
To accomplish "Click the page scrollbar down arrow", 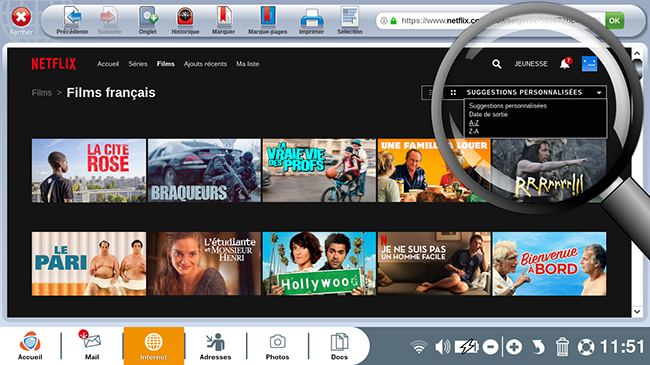I will point(637,311).
